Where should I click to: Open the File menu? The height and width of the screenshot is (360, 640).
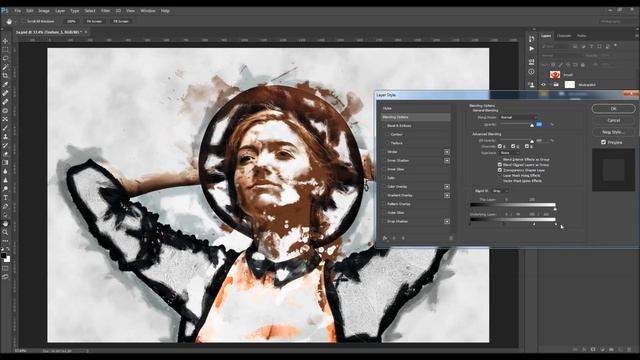coord(18,11)
